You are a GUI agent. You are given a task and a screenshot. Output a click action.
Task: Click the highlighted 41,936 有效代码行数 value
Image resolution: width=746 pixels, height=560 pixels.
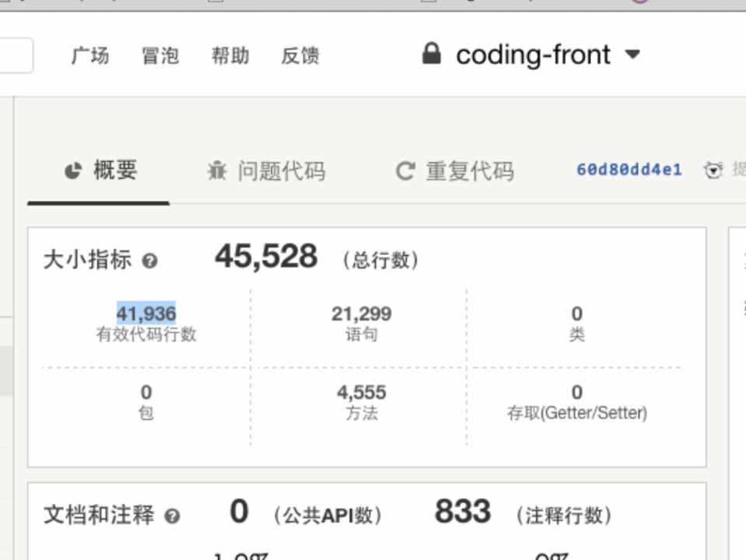[x=146, y=314]
